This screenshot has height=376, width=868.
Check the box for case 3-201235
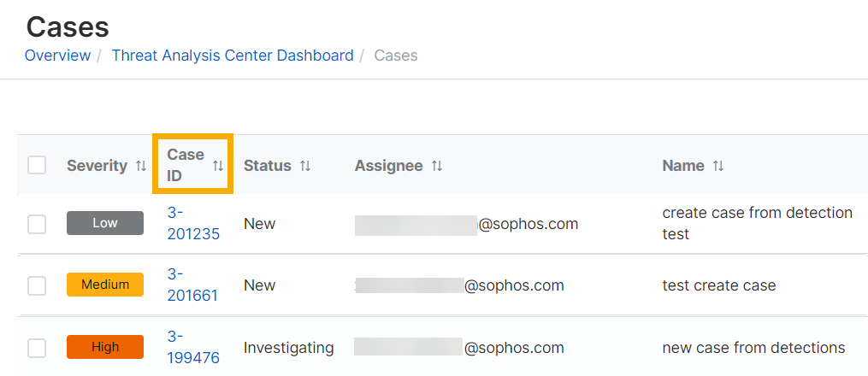click(x=37, y=224)
